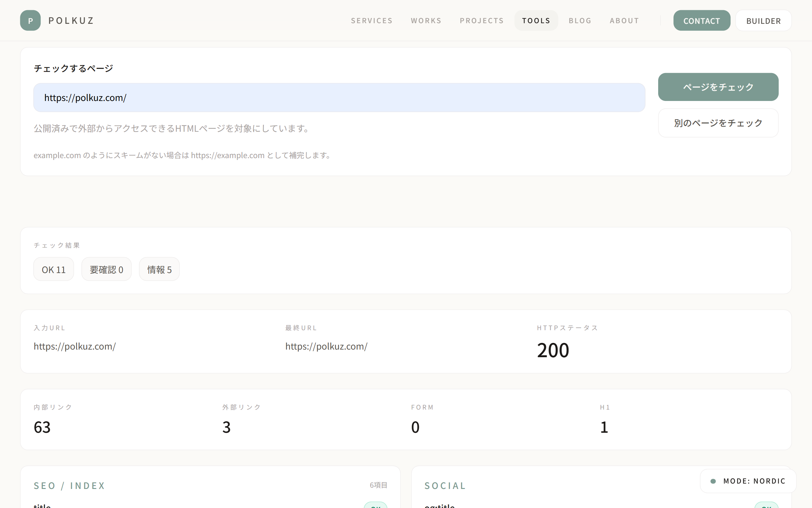Click the SOCIAL section heading
The height and width of the screenshot is (508, 812).
[x=445, y=485]
